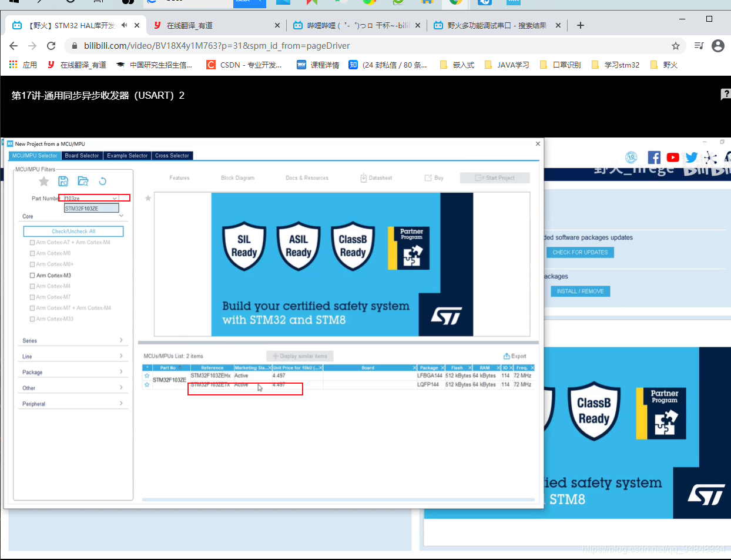Click the save search filter icon
Image resolution: width=731 pixels, height=560 pixels.
63,182
